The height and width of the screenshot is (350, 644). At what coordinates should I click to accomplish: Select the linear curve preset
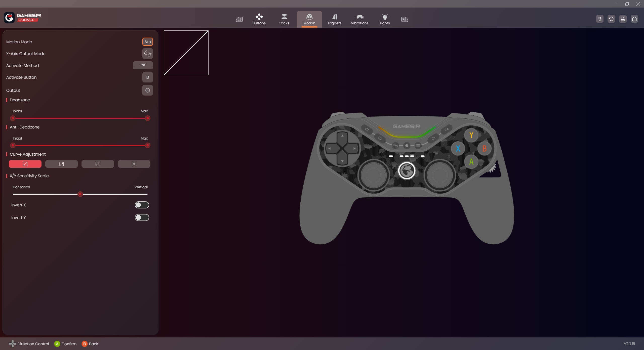[25, 164]
